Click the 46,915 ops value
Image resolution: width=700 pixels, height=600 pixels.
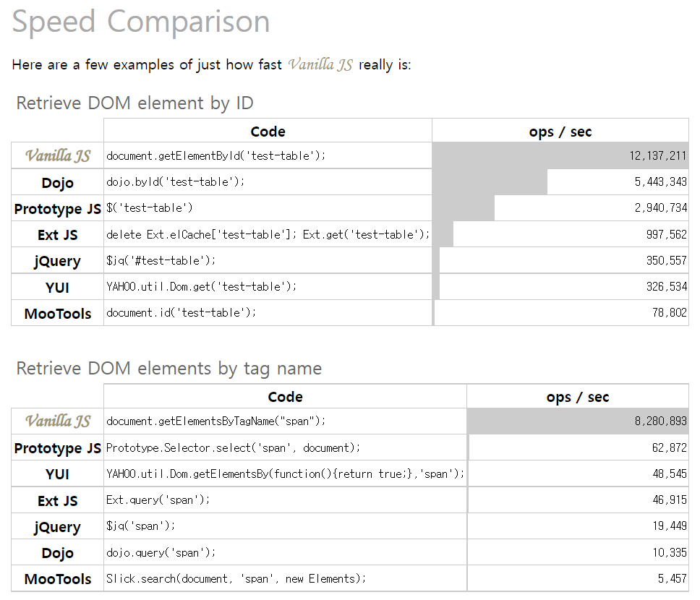pyautogui.click(x=669, y=500)
